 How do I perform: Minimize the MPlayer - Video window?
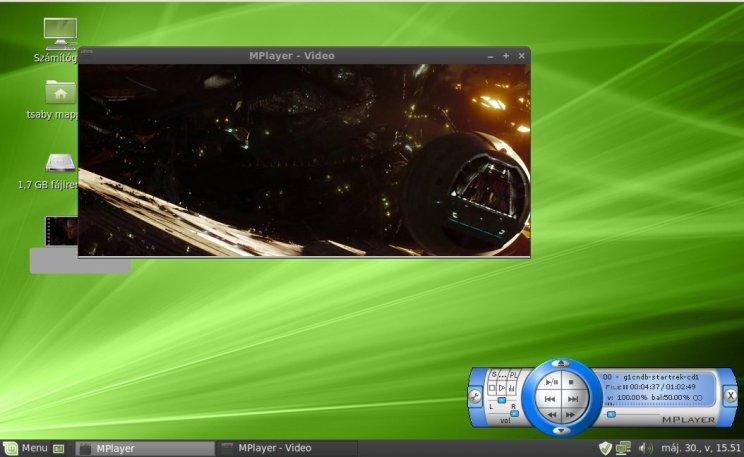tap(491, 56)
